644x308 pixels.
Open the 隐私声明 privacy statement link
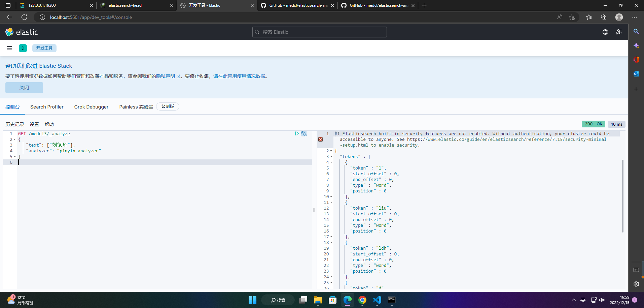(168, 76)
